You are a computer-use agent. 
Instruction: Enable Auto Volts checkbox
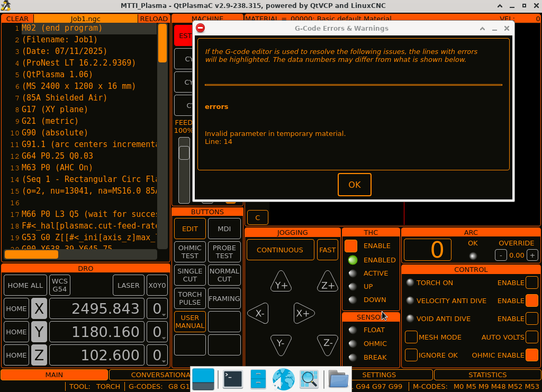(532, 337)
